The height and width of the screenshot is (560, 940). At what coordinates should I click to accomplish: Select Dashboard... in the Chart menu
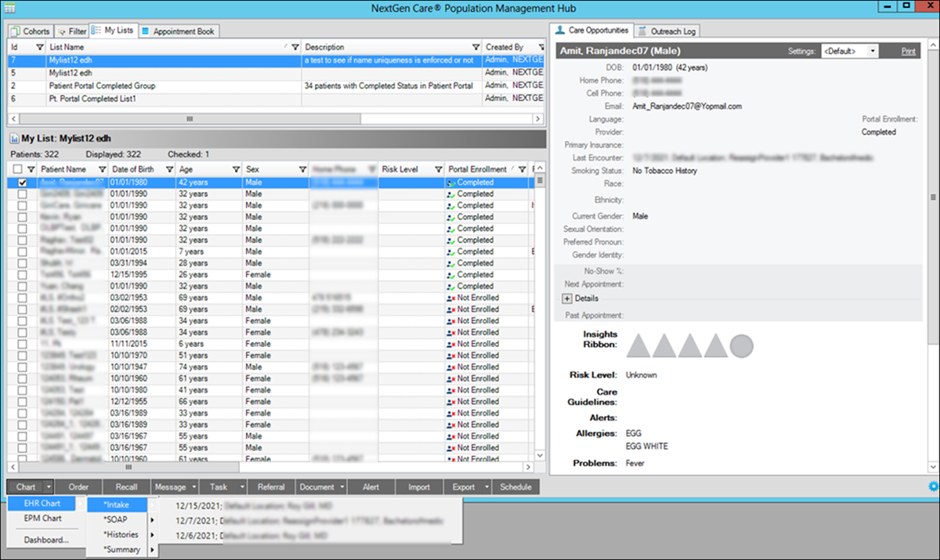(46, 540)
